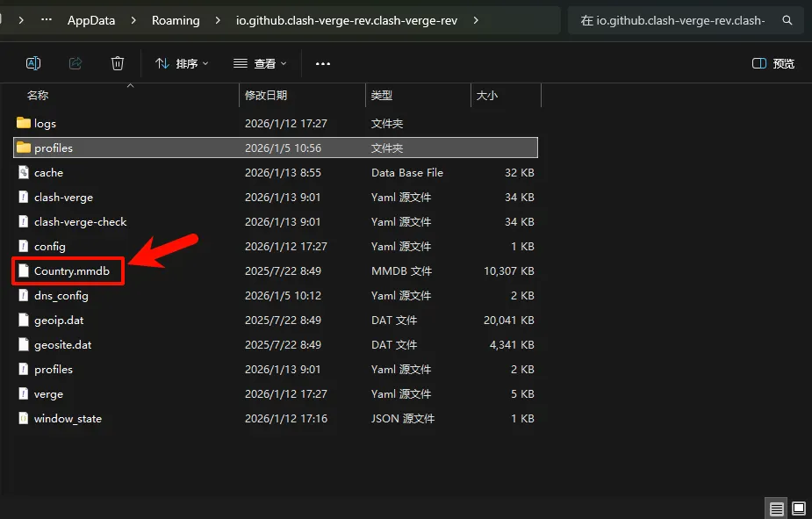
Task: Click the verge file name
Action: point(48,394)
